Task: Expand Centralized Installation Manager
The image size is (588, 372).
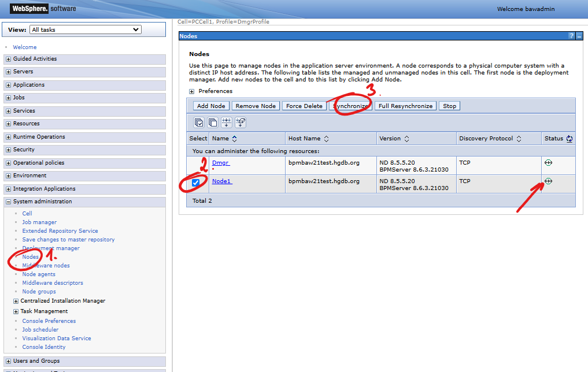Action: point(16,301)
